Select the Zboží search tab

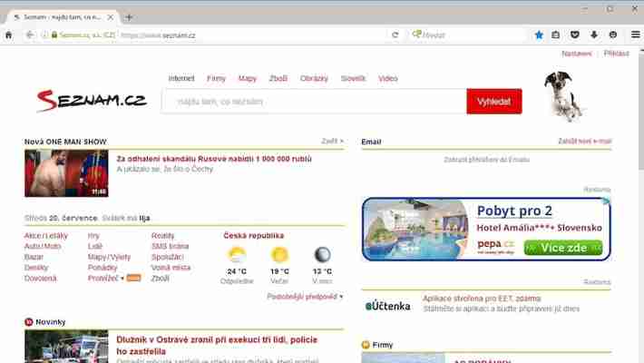278,78
